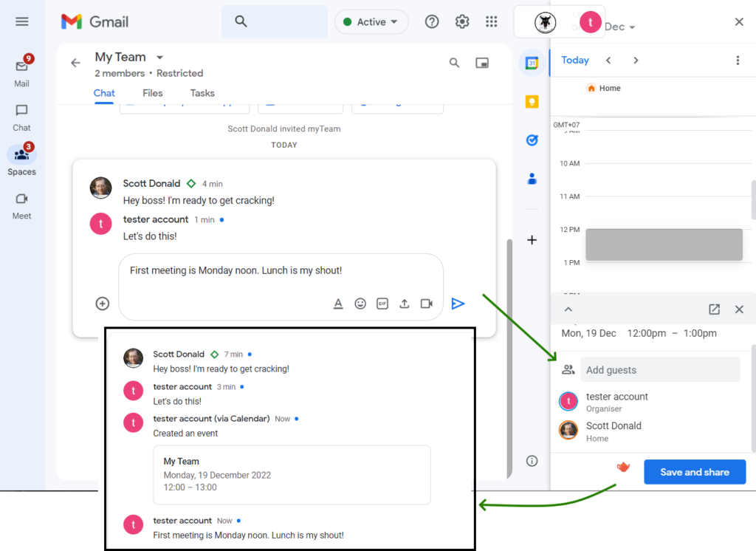Record a video message with the camera icon
This screenshot has width=756, height=551.
tap(426, 303)
